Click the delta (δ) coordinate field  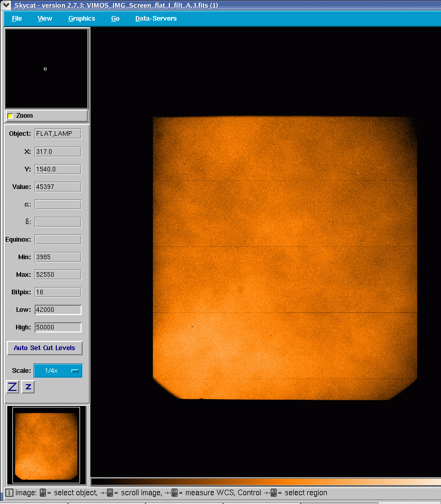(58, 222)
